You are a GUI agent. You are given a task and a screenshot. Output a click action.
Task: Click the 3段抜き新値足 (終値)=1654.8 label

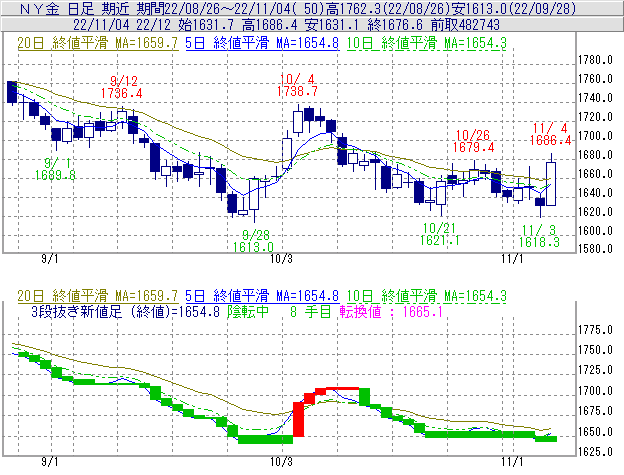pos(125,311)
